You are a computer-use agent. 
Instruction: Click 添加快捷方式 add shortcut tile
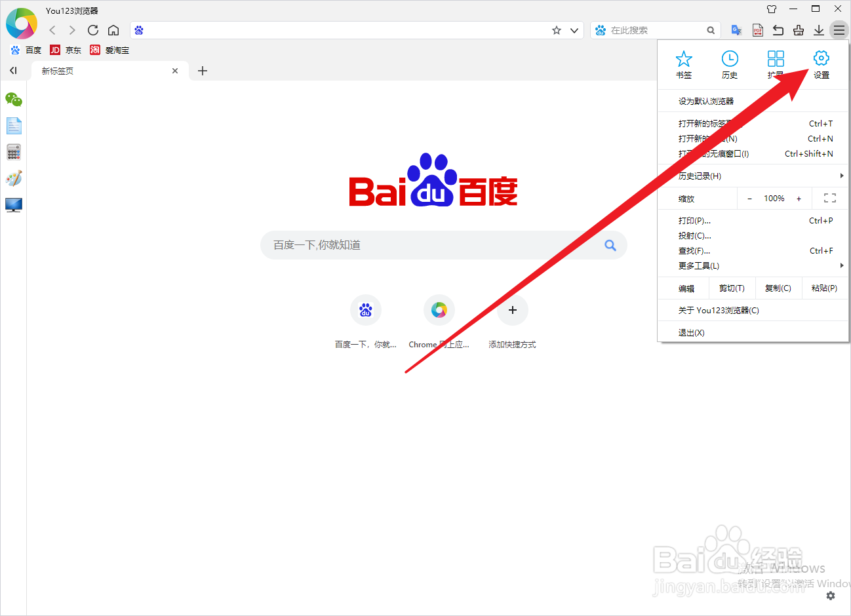(x=513, y=322)
